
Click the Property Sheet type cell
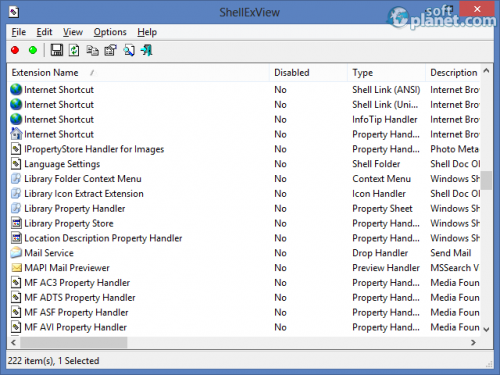pos(382,208)
